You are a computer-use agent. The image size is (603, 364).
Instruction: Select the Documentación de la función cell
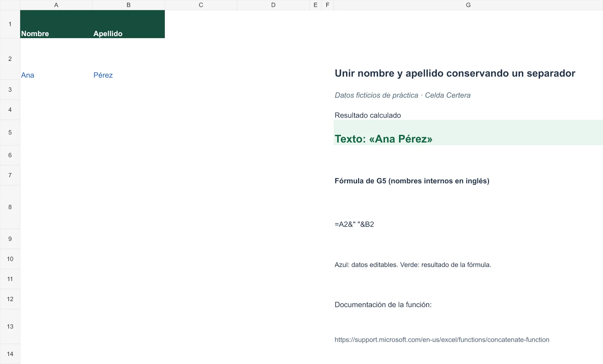pyautogui.click(x=468, y=299)
